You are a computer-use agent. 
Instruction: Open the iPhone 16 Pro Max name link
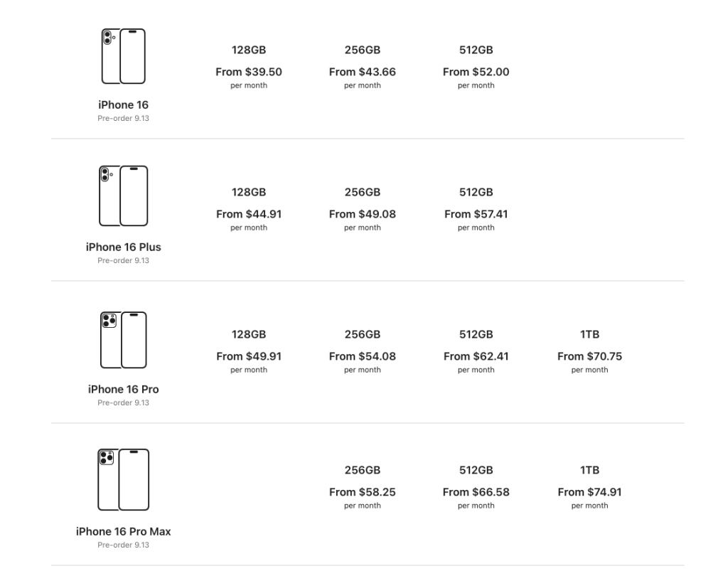tap(123, 532)
